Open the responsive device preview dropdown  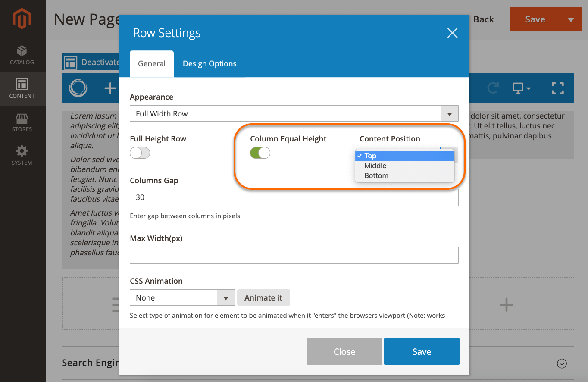point(521,88)
